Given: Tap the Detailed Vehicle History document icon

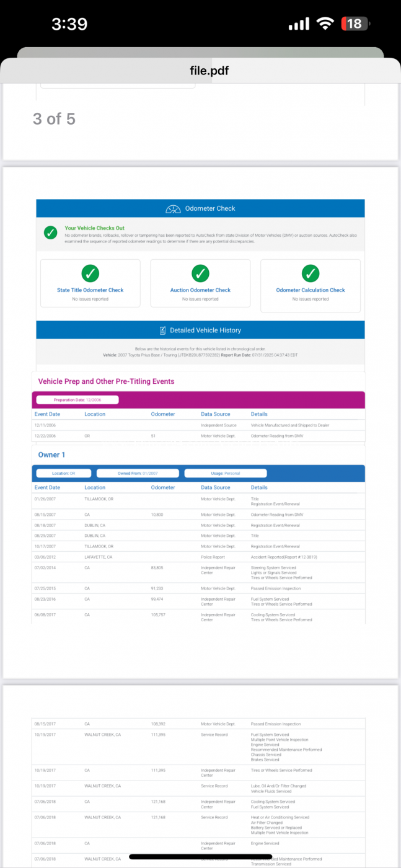Looking at the screenshot, I should 162,330.
